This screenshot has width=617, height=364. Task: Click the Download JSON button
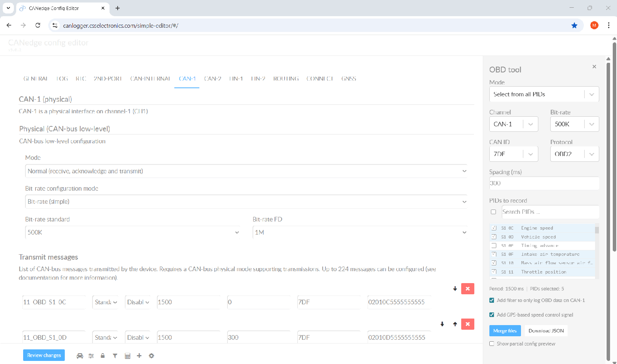pos(546,331)
